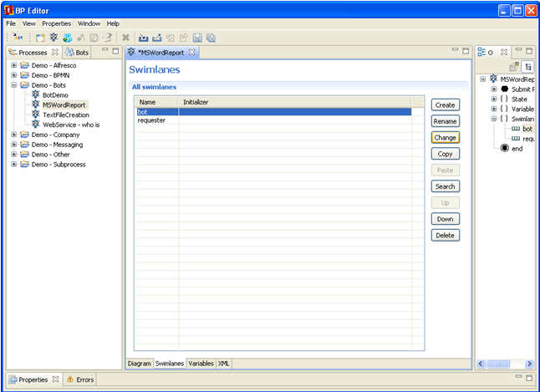The width and height of the screenshot is (540, 392).
Task: Click the greyed people toolbar icon
Action: tap(81, 38)
